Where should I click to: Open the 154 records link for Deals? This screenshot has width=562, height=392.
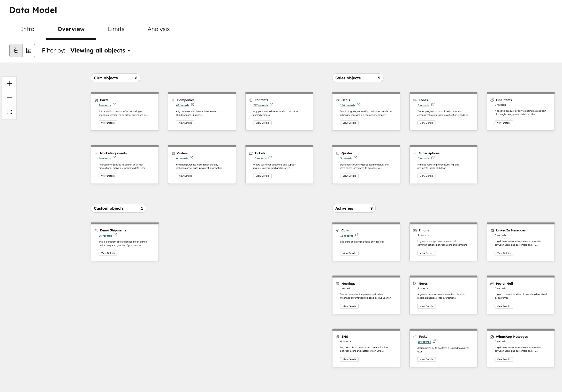click(x=347, y=105)
